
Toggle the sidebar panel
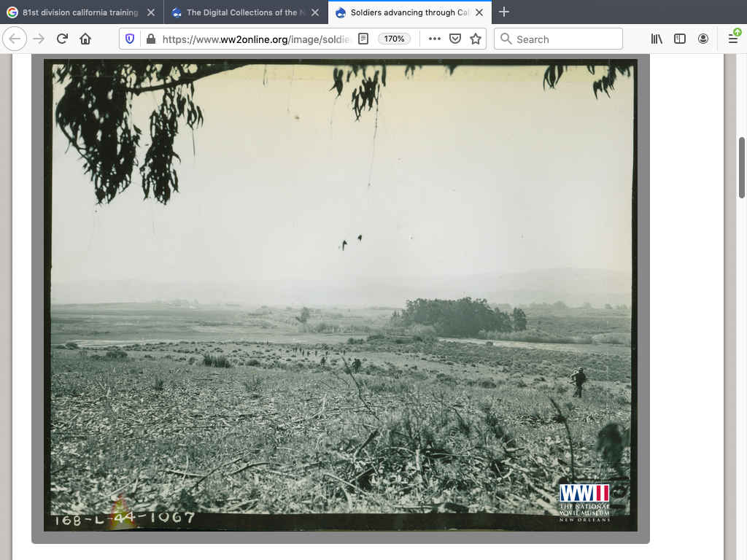(680, 39)
